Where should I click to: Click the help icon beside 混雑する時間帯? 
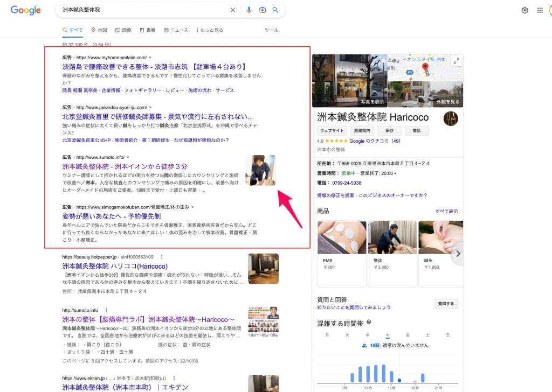click(369, 321)
